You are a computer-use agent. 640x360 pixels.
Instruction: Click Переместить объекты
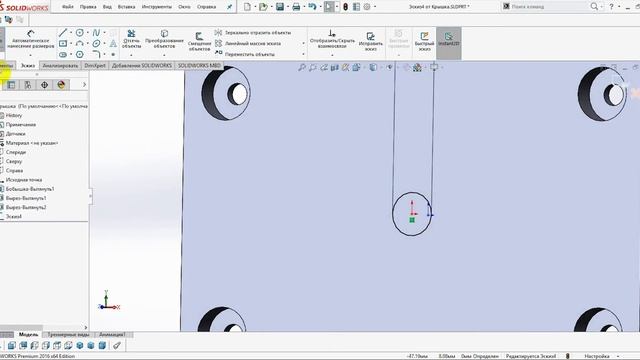pos(245,54)
